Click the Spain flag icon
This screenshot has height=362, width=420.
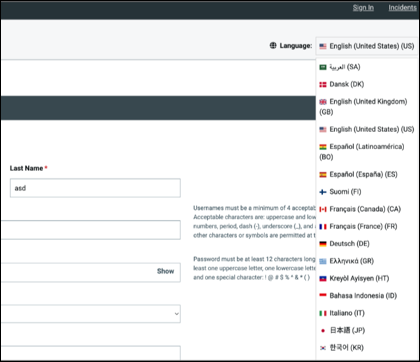323,175
